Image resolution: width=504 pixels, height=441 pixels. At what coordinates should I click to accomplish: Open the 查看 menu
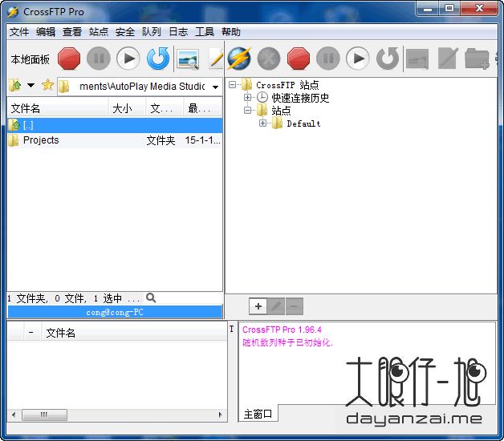[72, 32]
